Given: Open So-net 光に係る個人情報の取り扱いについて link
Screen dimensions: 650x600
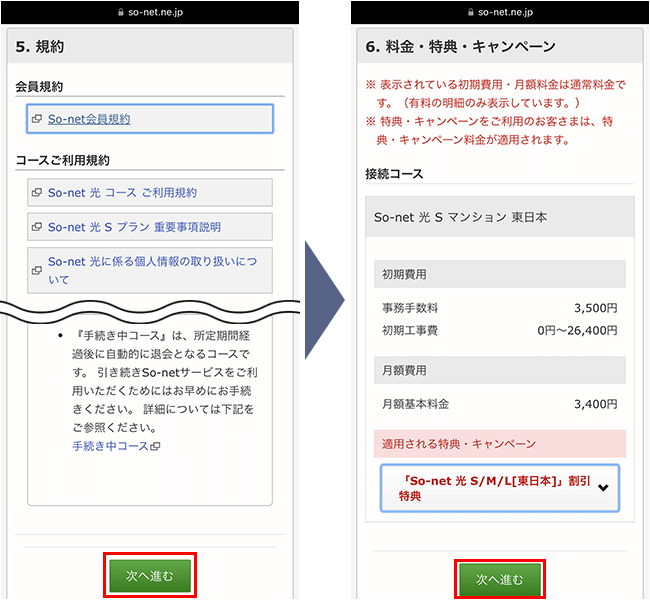Looking at the screenshot, I should click(x=153, y=270).
